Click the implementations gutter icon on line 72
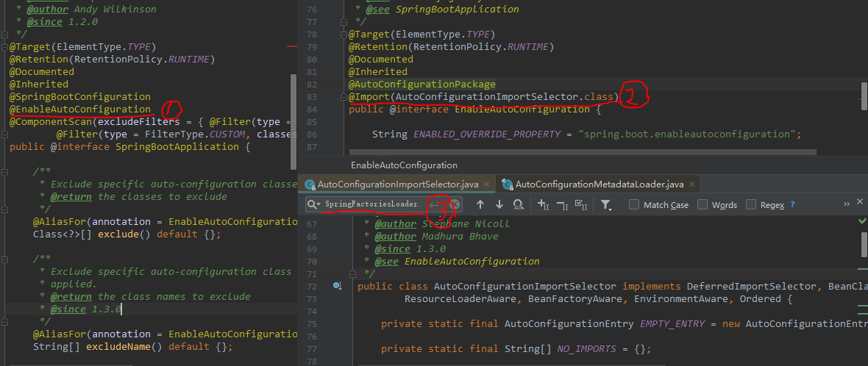Image resolution: width=868 pixels, height=366 pixels. tap(337, 286)
